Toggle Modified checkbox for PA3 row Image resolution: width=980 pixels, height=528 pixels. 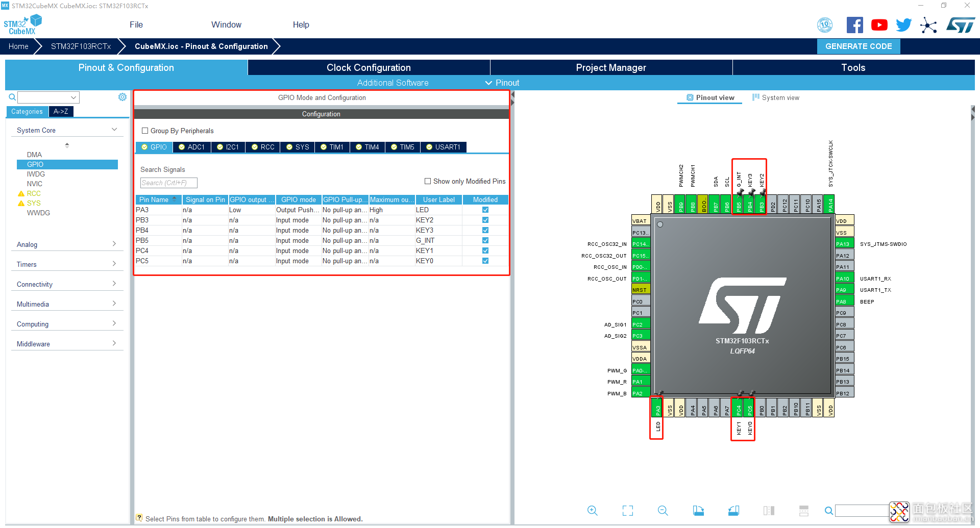(485, 210)
